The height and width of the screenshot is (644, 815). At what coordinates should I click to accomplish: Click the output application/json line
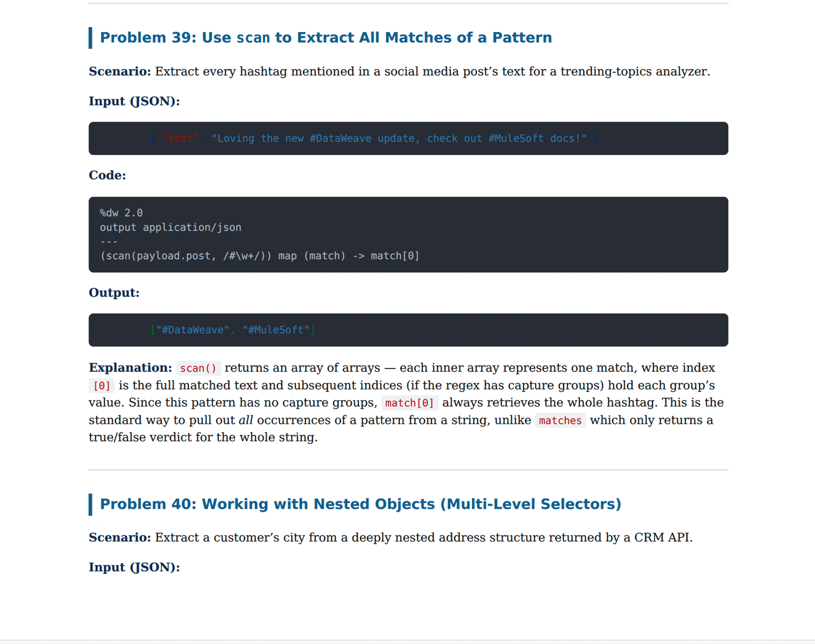click(171, 227)
